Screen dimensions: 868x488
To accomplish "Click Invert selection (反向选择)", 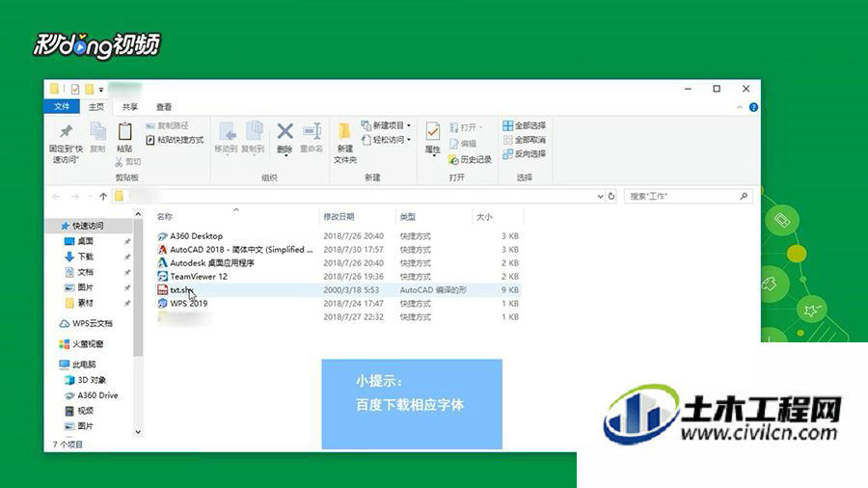I will (525, 153).
